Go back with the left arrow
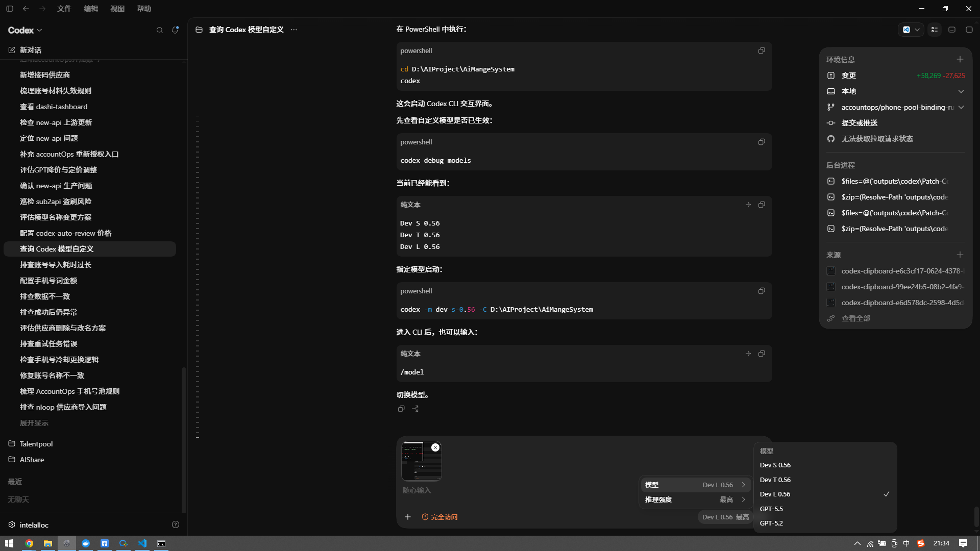The image size is (980, 551). (26, 9)
